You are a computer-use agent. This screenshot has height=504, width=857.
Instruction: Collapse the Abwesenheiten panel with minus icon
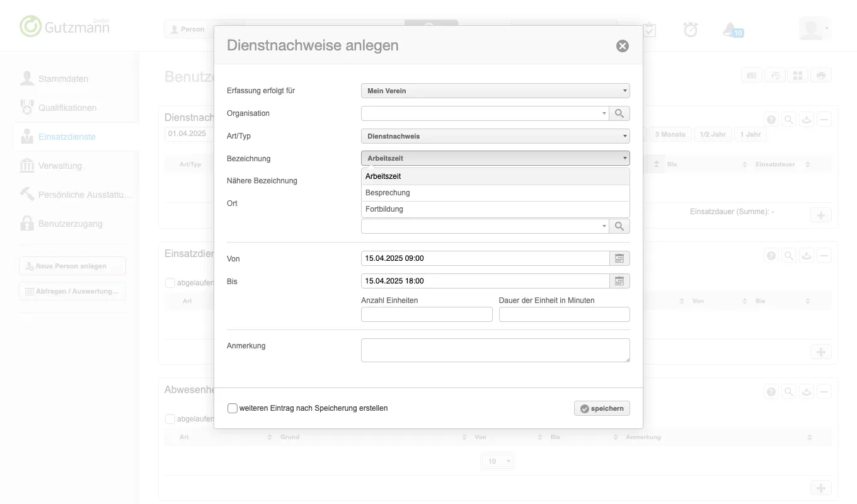pos(824,392)
